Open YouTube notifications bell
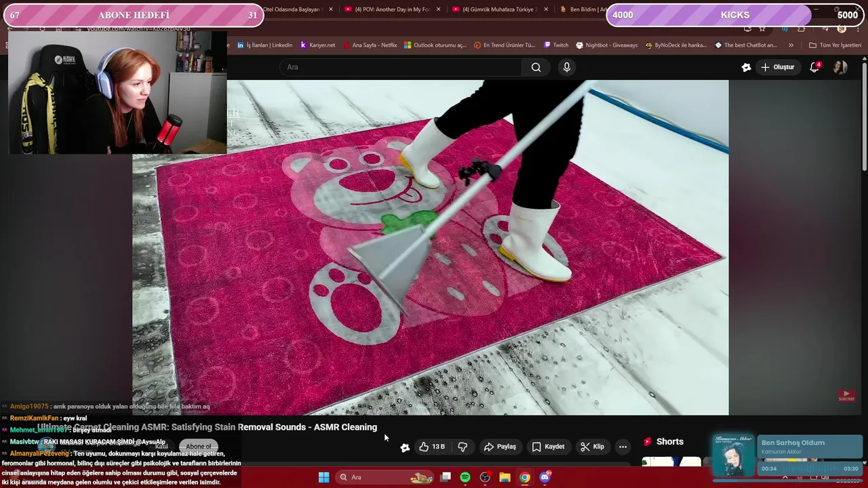Screen dimensions: 868x488 click(814, 67)
